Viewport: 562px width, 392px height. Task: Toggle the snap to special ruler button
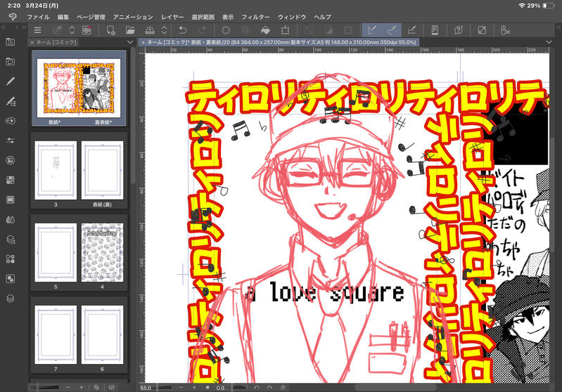tap(391, 30)
